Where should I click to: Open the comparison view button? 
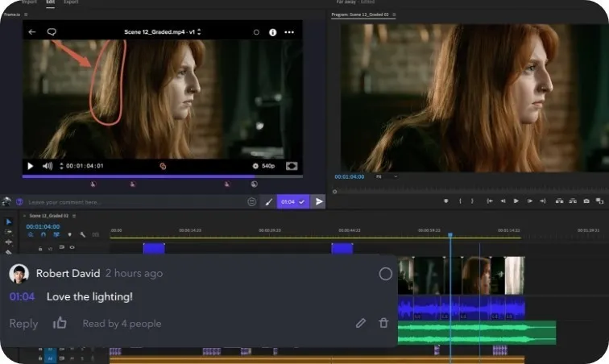(599, 201)
